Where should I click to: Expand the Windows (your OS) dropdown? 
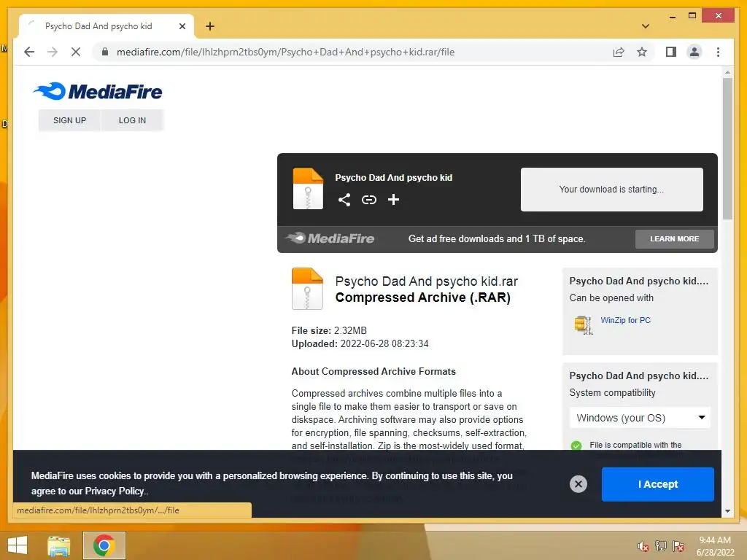tap(640, 418)
